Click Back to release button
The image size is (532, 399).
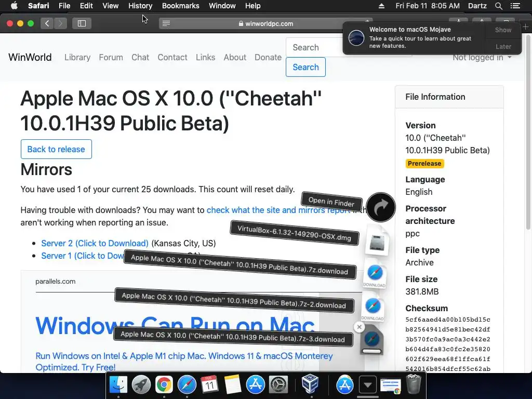point(56,149)
